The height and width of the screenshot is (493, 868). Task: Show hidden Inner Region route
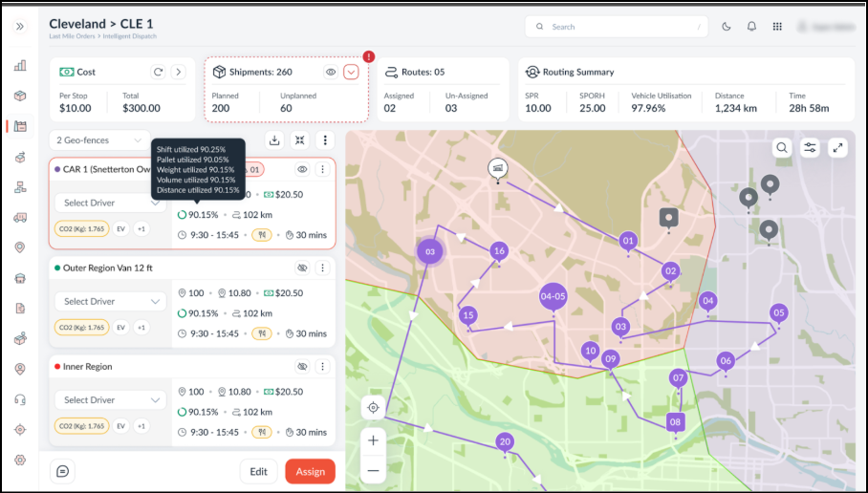tap(302, 366)
